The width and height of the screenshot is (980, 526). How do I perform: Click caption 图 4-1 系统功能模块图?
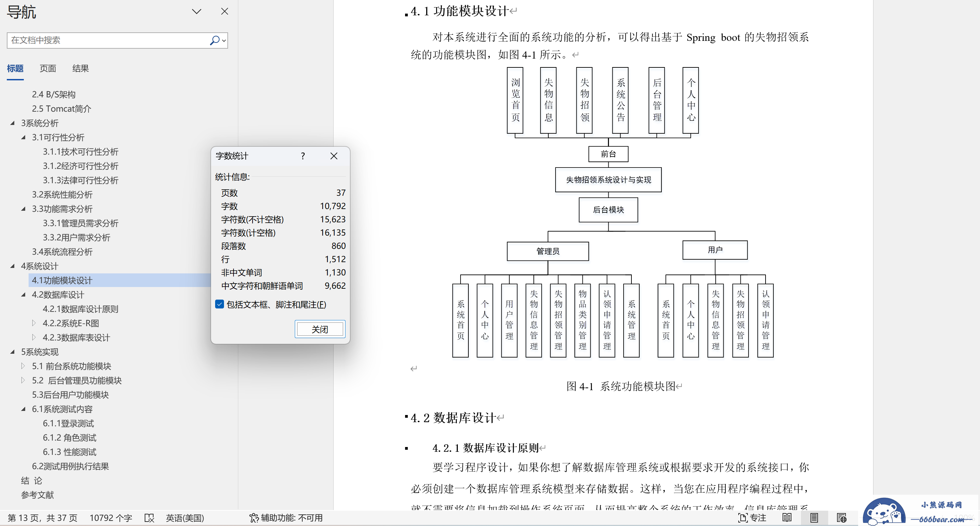point(621,386)
